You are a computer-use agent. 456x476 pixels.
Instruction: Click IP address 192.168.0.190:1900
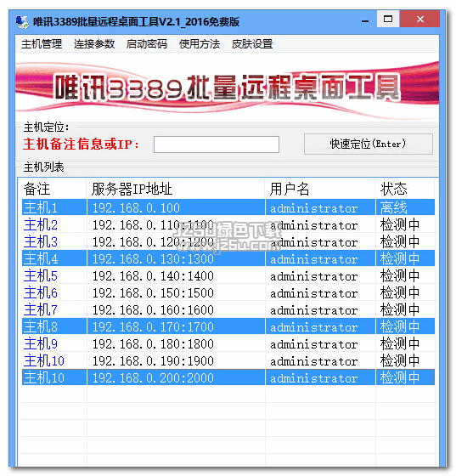click(153, 361)
